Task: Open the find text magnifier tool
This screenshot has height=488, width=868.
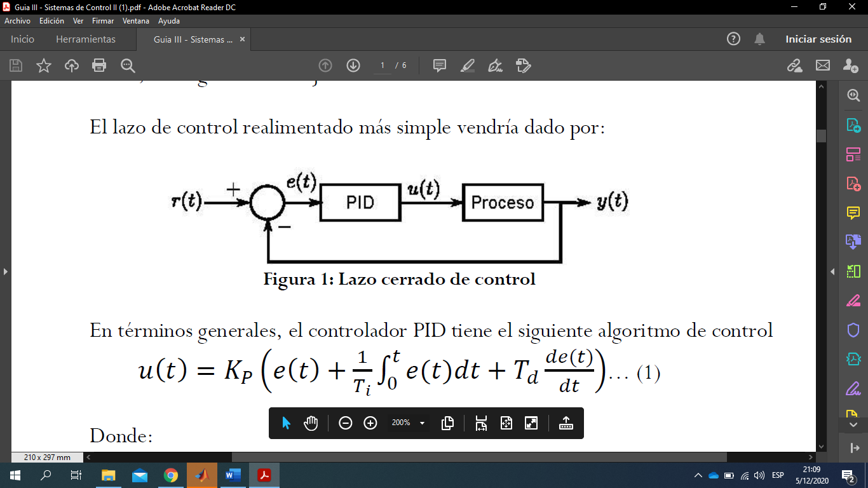Action: coord(128,65)
